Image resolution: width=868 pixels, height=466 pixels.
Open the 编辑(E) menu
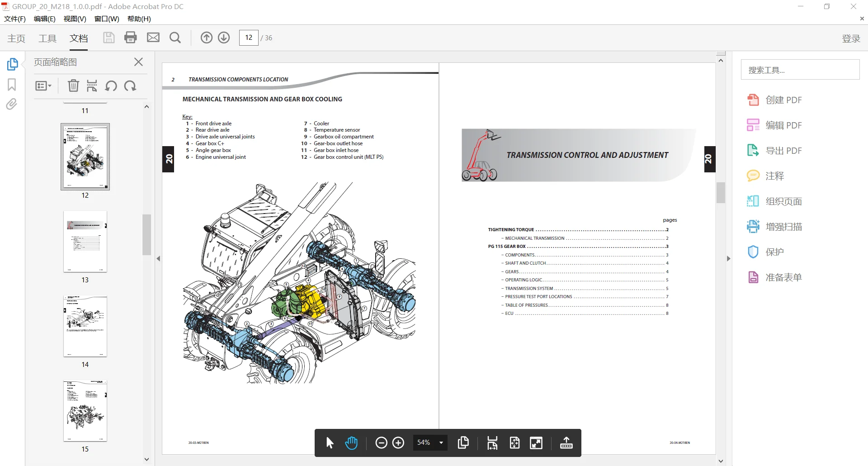pos(45,19)
